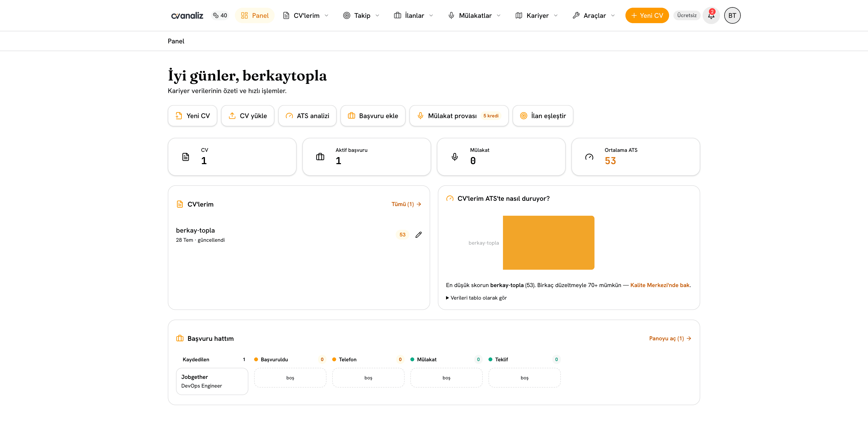The image size is (868, 443).
Task: Click the CV yükle quick action
Action: click(248, 116)
